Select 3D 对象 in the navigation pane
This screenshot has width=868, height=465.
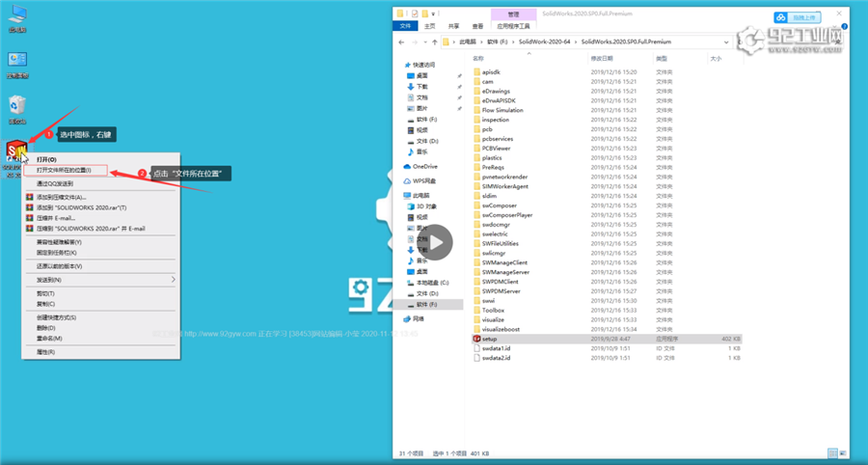coord(426,206)
